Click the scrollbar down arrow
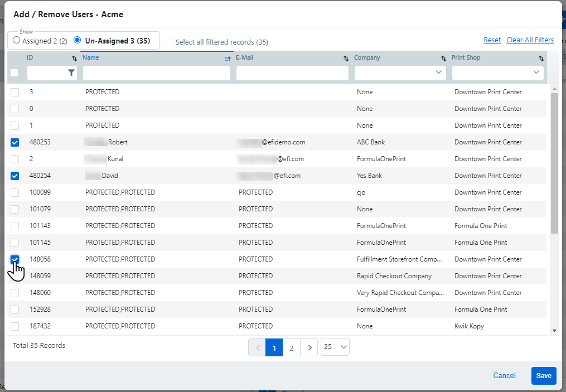This screenshot has height=392, width=566. point(554,330)
